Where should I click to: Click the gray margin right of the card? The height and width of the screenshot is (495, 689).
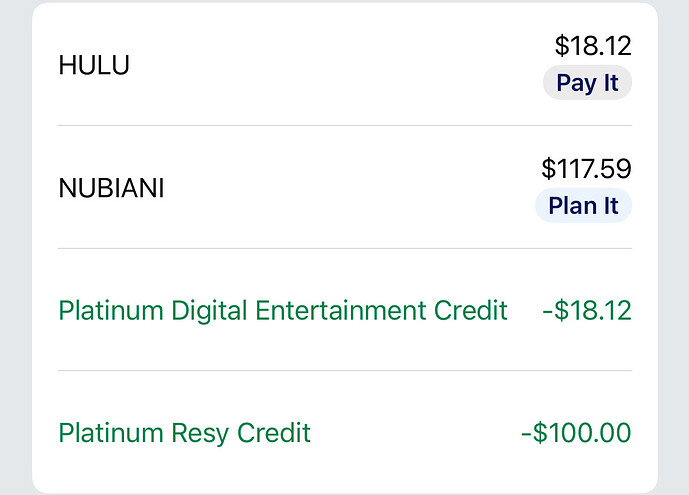(x=674, y=250)
